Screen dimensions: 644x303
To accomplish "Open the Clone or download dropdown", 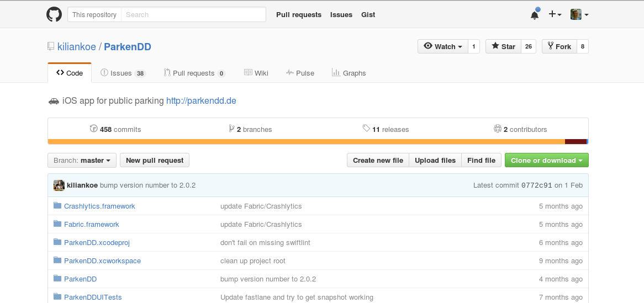I will [x=546, y=161].
